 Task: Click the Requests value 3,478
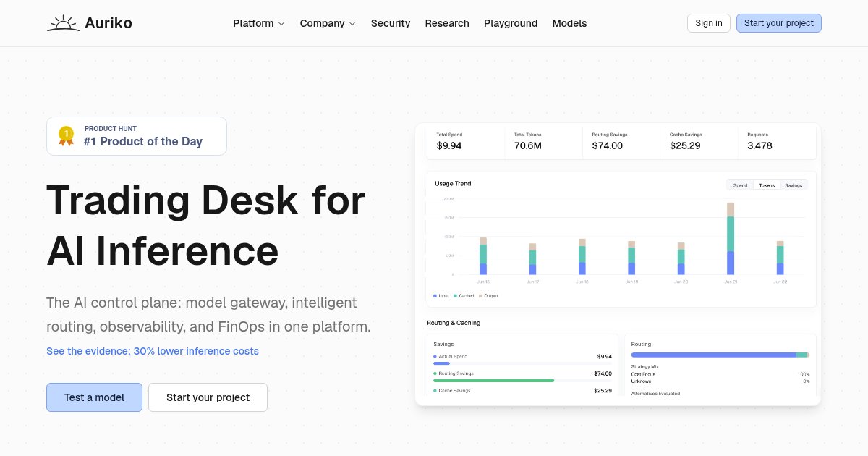(x=759, y=145)
